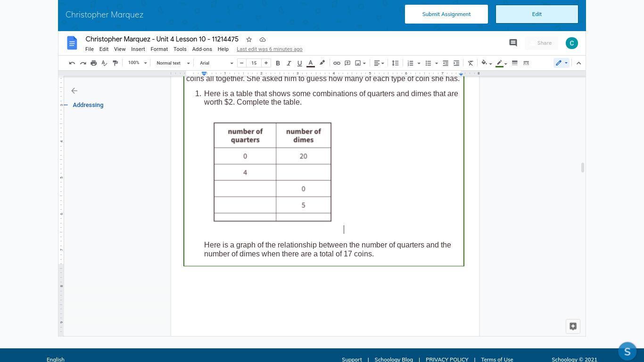Change the English language setting

(56, 360)
